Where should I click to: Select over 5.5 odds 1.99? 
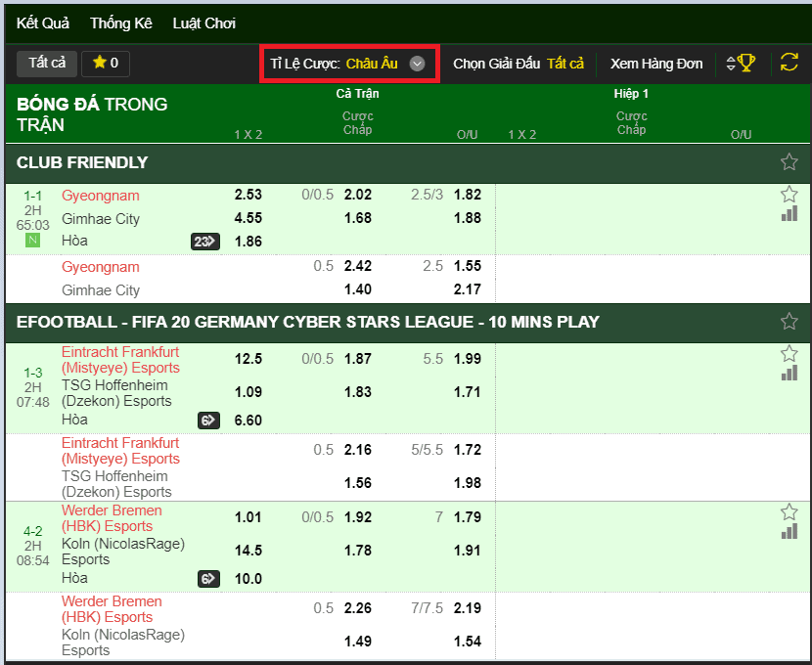[x=468, y=359]
